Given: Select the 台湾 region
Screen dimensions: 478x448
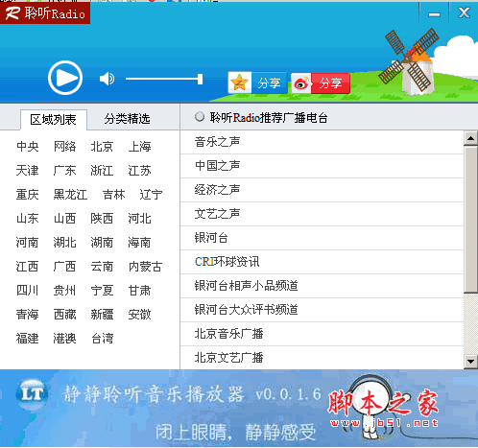Looking at the screenshot, I should coord(102,339).
